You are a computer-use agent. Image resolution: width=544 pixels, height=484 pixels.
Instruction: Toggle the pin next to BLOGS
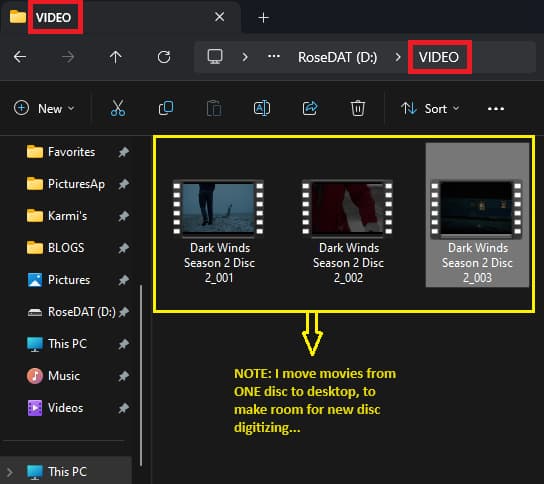pos(124,248)
